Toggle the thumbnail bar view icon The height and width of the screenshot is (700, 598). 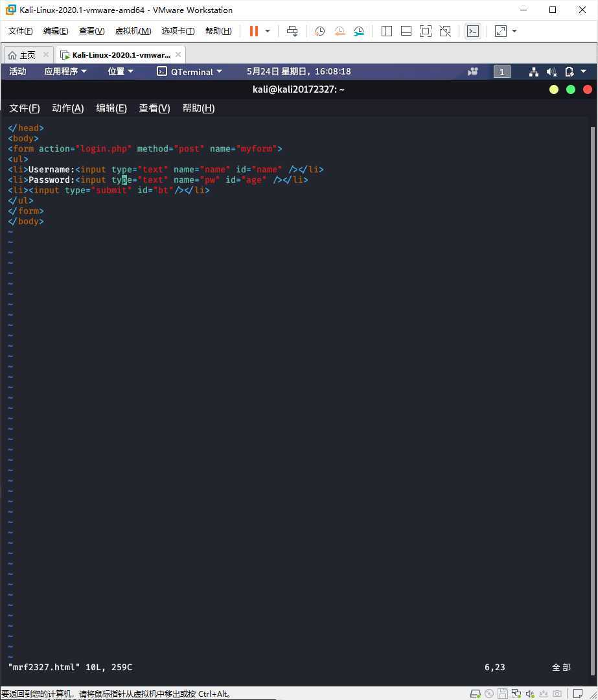[406, 31]
